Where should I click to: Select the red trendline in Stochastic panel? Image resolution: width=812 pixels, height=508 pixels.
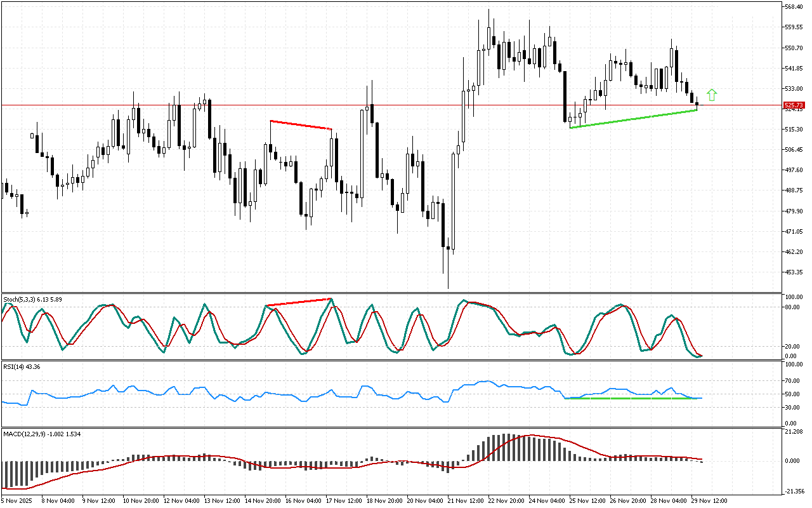298,302
